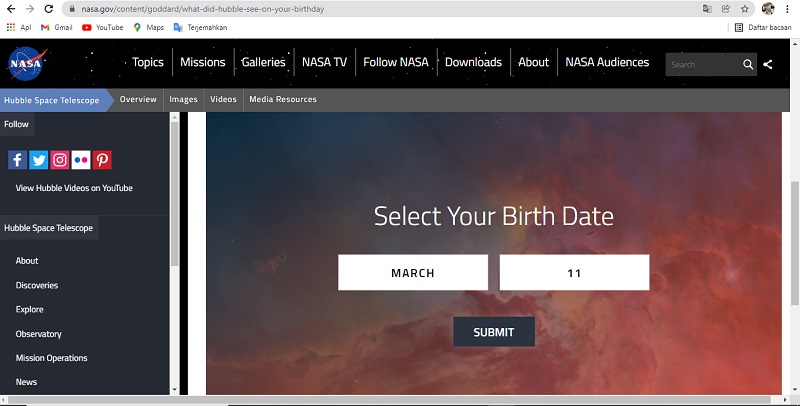The height and width of the screenshot is (406, 800).
Task: Open the Maps bookmark
Action: tap(148, 28)
